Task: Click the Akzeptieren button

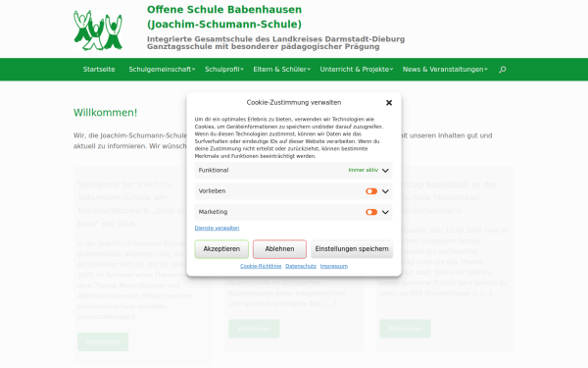Action: tap(221, 249)
